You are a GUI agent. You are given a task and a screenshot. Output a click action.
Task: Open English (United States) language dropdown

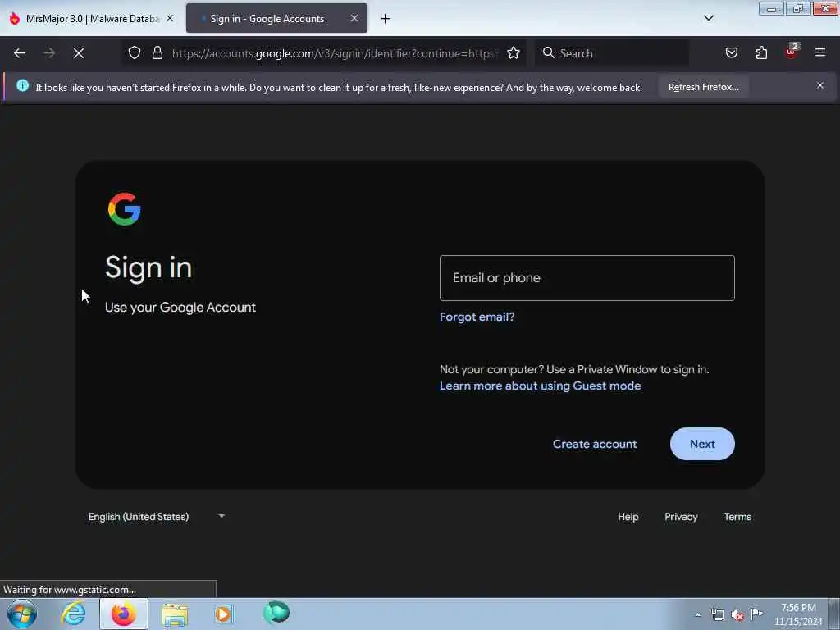tap(156, 517)
